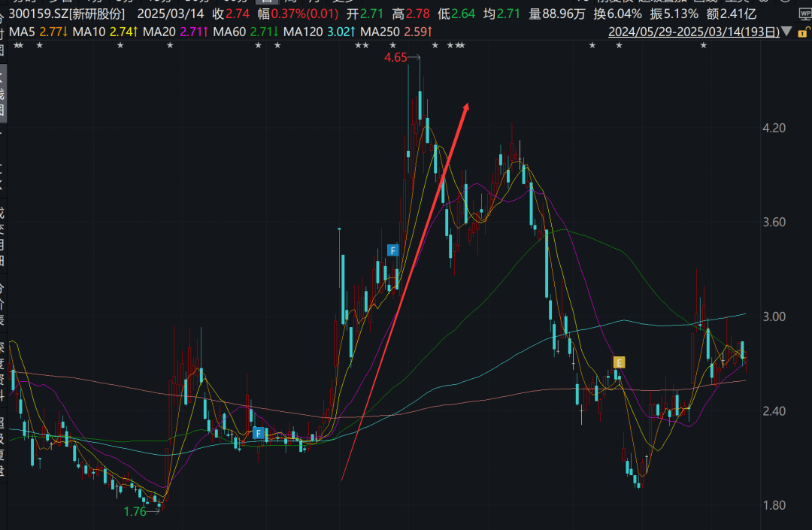Open the MA20 indicator label
This screenshot has width=812, height=530.
tap(175, 32)
